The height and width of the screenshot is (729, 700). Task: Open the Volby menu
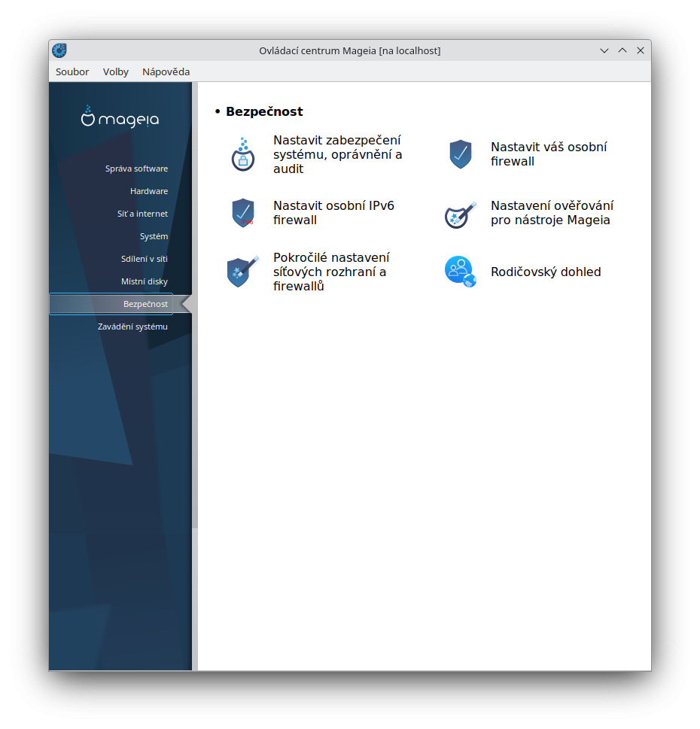(116, 72)
